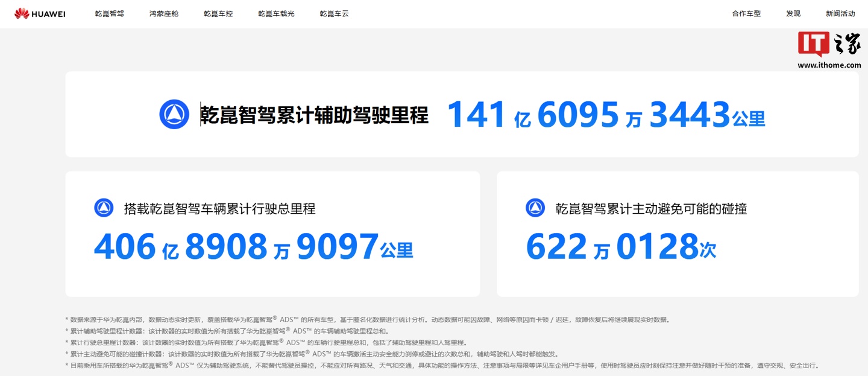The image size is (868, 376).
Task: Open the 乾崑智驾 navigation menu
Action: pyautogui.click(x=109, y=13)
